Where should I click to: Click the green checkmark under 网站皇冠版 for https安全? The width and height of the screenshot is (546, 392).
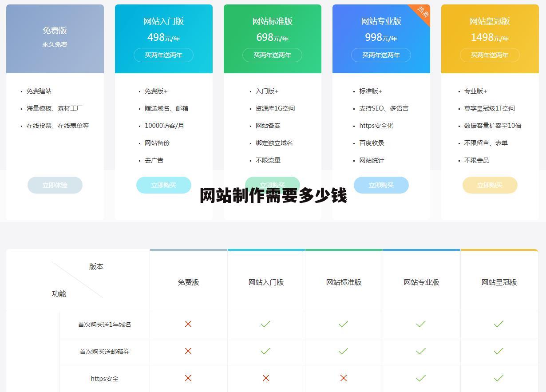coord(499,378)
